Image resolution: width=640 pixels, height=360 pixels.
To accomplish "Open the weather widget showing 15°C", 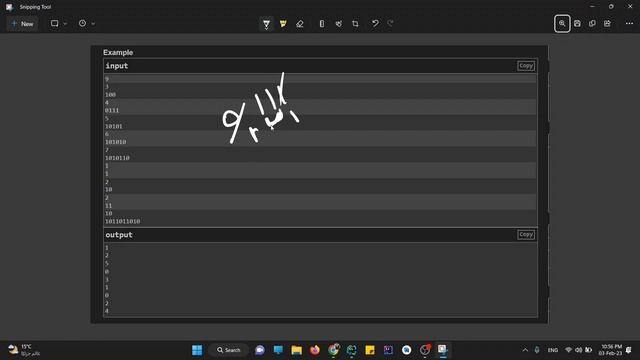I will coord(24,350).
